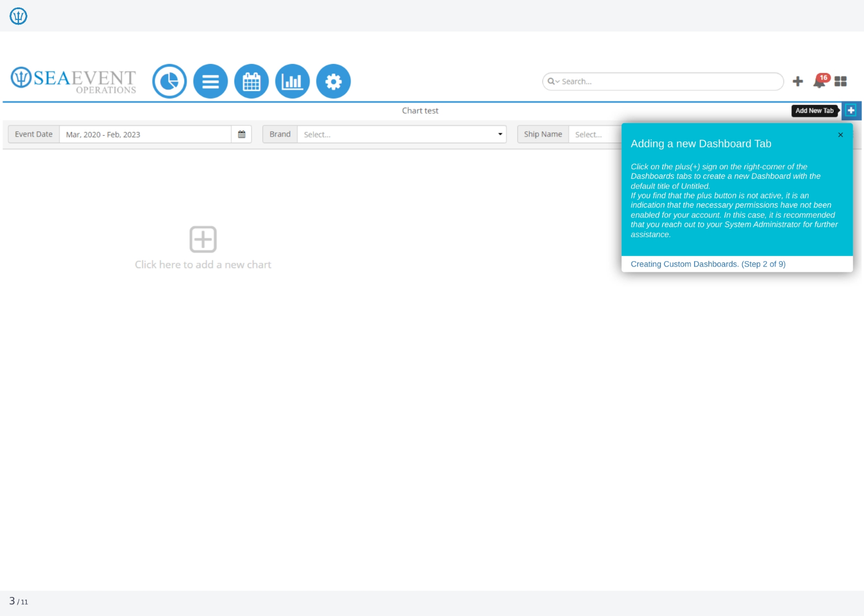This screenshot has height=616, width=864.
Task: Click the Event Date range field
Action: coord(145,135)
